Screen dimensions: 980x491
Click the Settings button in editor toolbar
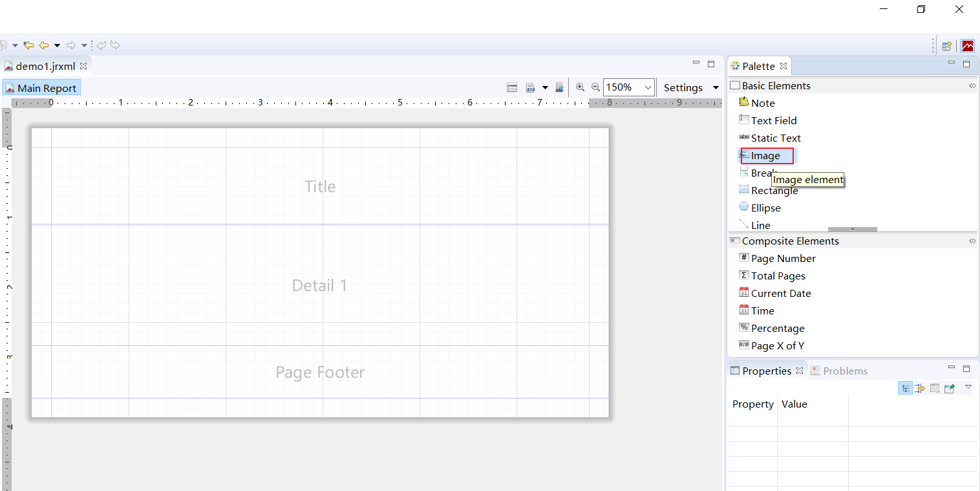tap(683, 88)
